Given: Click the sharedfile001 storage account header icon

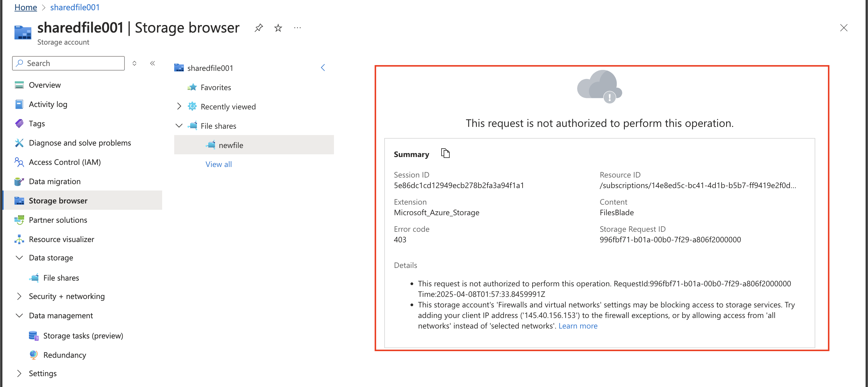Looking at the screenshot, I should pyautogui.click(x=23, y=33).
